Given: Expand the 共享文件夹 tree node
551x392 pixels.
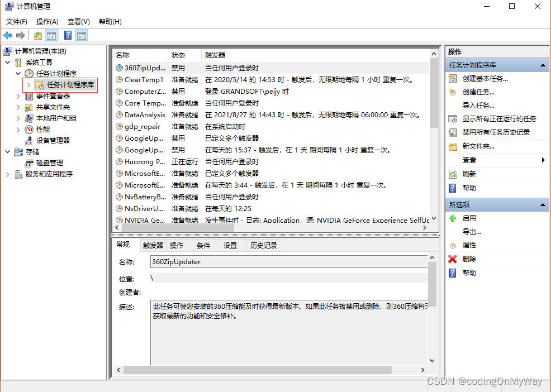Looking at the screenshot, I should click(x=18, y=107).
